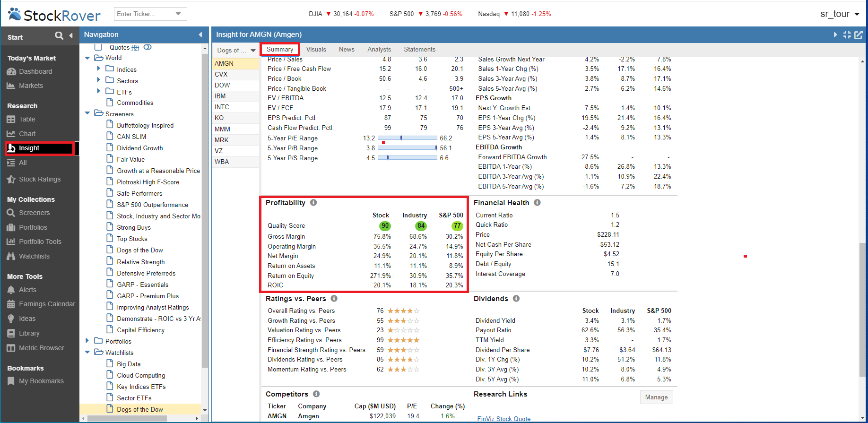The height and width of the screenshot is (423, 868).
Task: Open the Alerts bell icon
Action: point(11,290)
